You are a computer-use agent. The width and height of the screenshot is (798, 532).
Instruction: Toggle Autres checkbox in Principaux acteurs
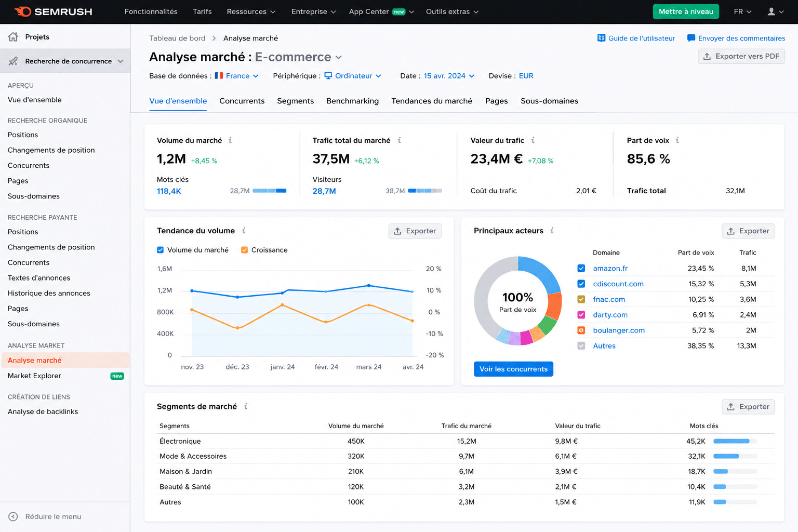pos(581,346)
